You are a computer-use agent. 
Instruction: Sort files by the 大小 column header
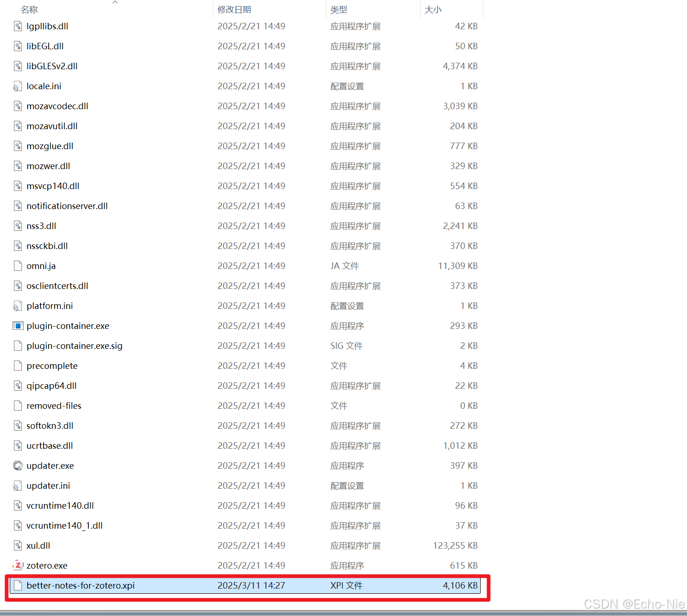click(433, 10)
